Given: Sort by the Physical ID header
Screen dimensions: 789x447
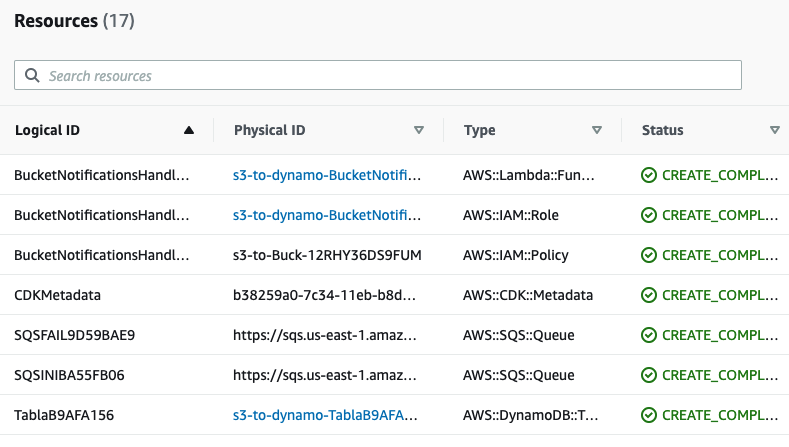Looking at the screenshot, I should tap(270, 130).
